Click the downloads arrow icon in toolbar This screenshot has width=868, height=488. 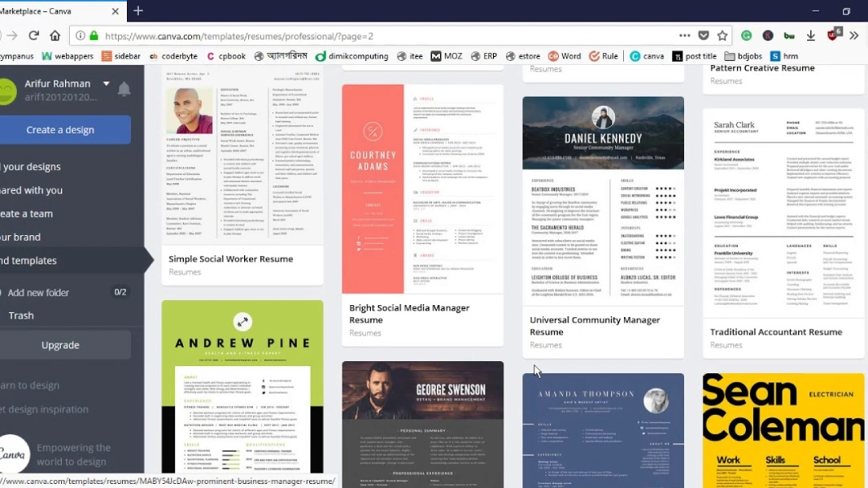[x=811, y=36]
